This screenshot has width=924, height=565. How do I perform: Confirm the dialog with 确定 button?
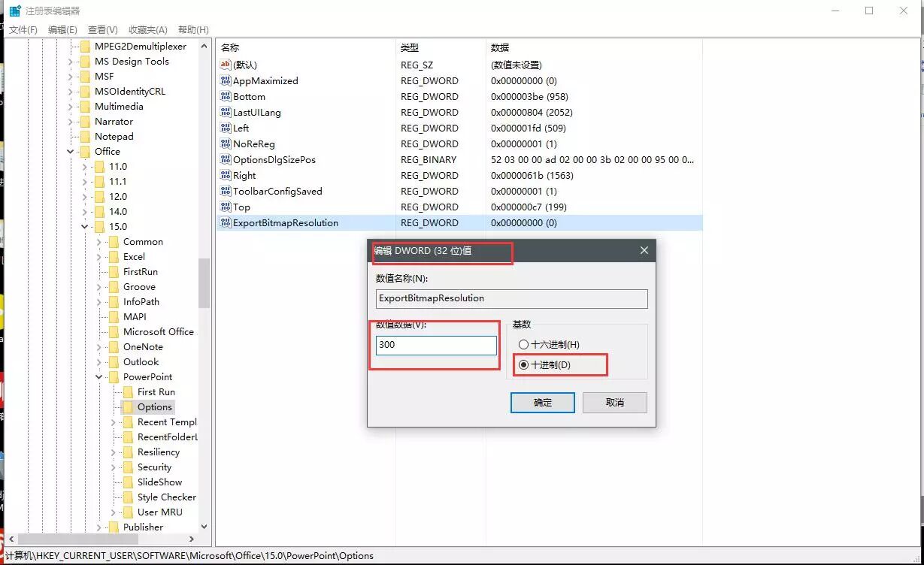tap(543, 403)
